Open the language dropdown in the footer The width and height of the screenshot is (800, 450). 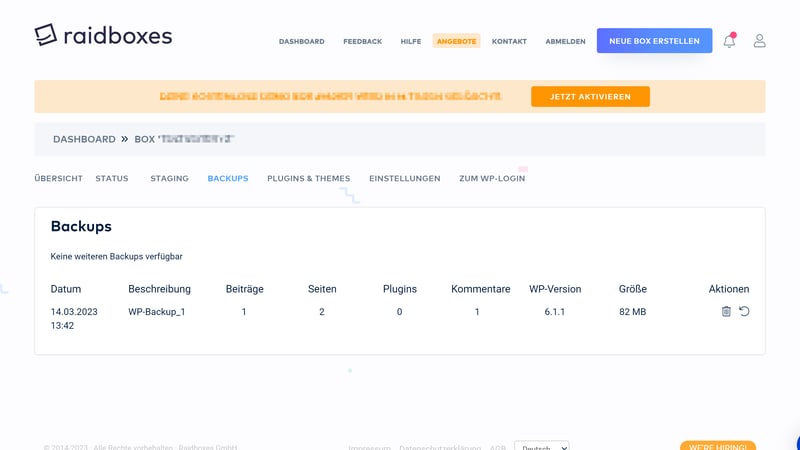(541, 447)
